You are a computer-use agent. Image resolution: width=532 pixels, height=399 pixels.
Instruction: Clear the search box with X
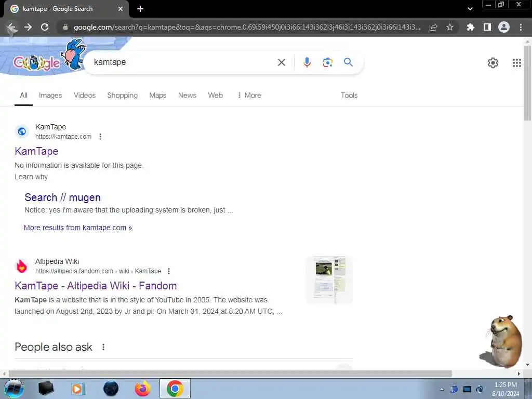point(281,62)
